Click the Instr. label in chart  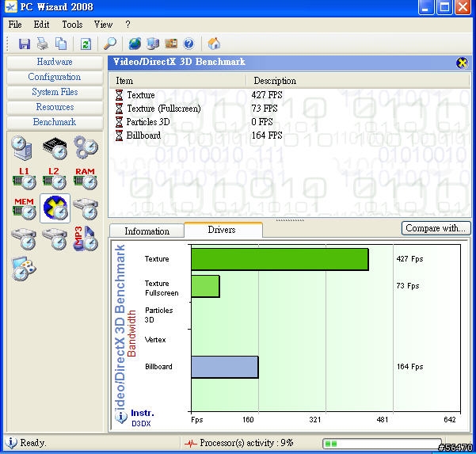(x=143, y=414)
